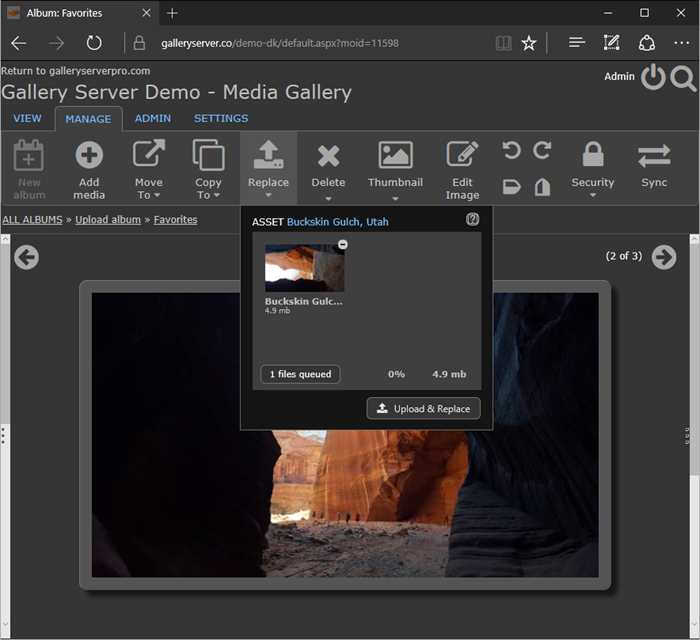Click the 1 files queued button
700x640 pixels.
point(300,374)
